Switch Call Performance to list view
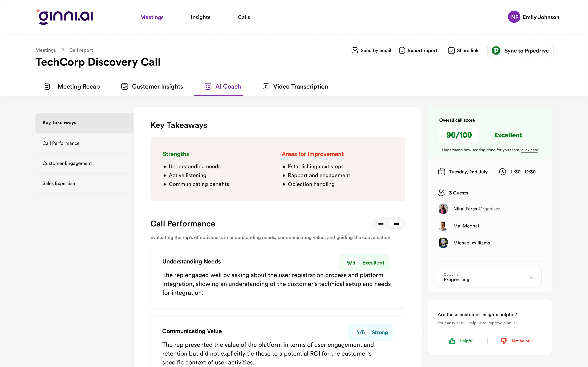The width and height of the screenshot is (588, 367). 381,223
